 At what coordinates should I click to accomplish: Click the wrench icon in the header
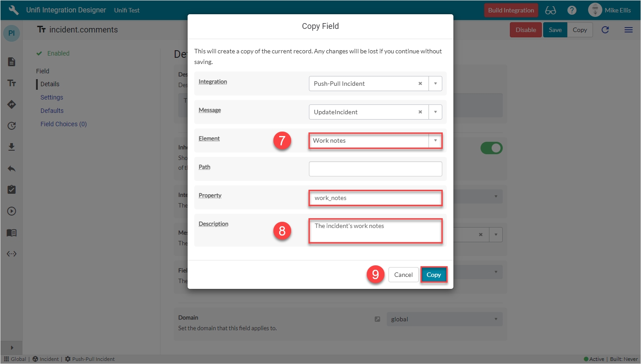(14, 10)
